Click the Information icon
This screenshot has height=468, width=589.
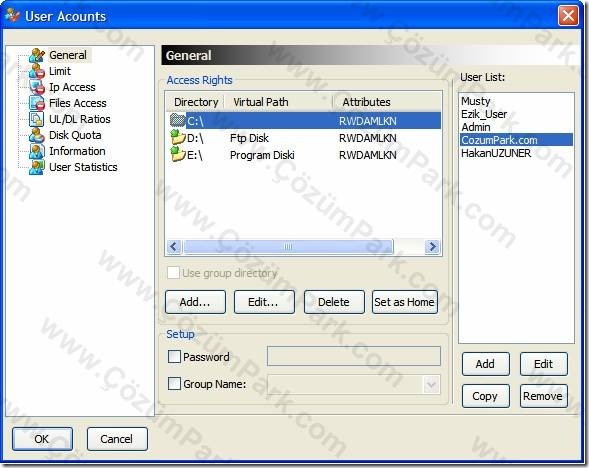[x=36, y=151]
